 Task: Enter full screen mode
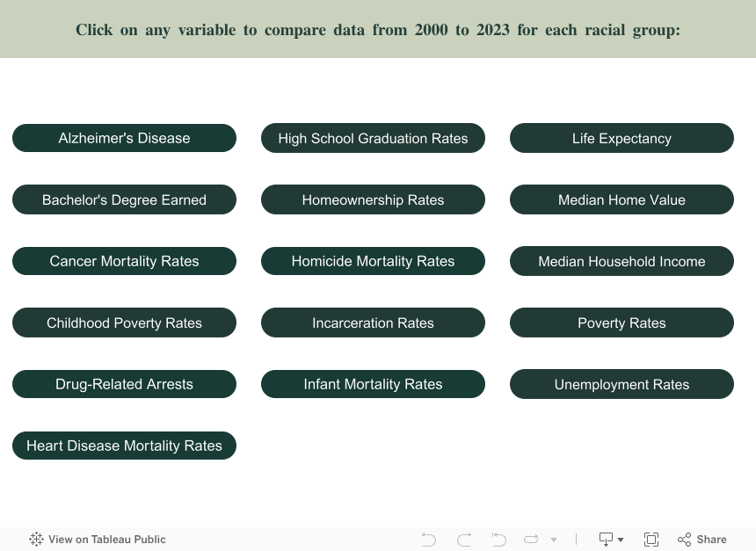coord(651,540)
